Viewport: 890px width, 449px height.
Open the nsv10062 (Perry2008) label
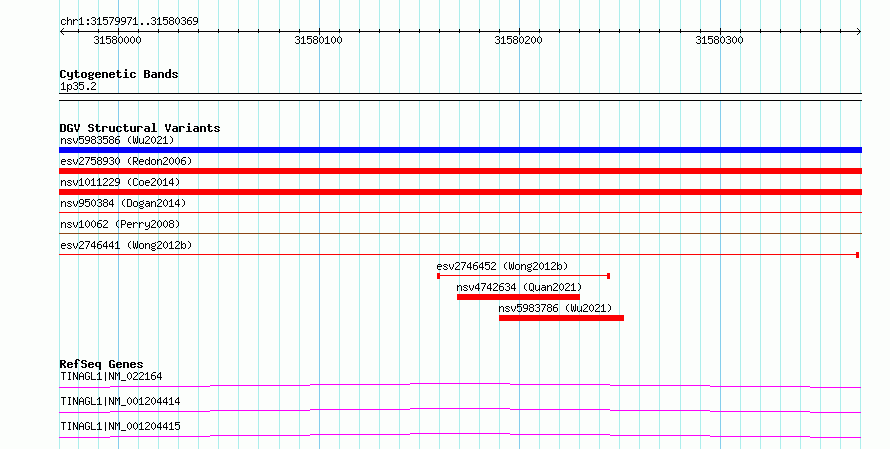[120, 224]
